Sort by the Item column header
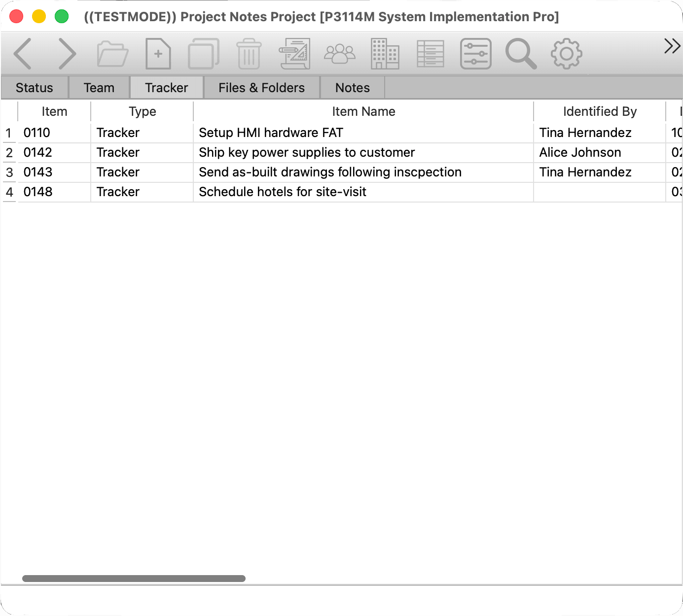This screenshot has height=616, width=683. click(x=54, y=111)
